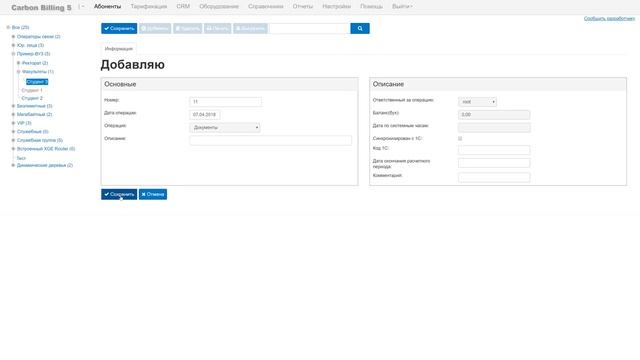Click the Описание text field

(270, 140)
